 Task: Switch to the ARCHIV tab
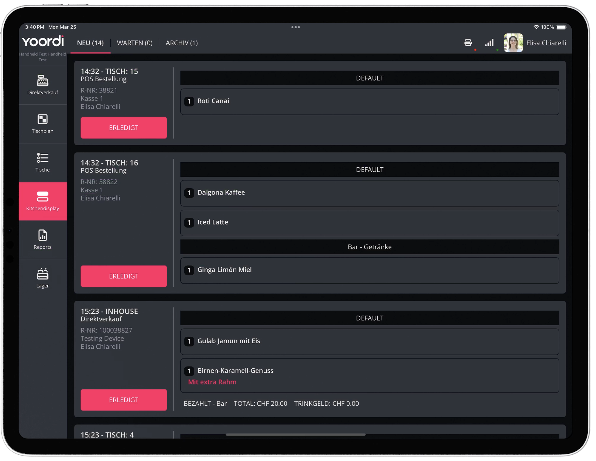(x=182, y=43)
